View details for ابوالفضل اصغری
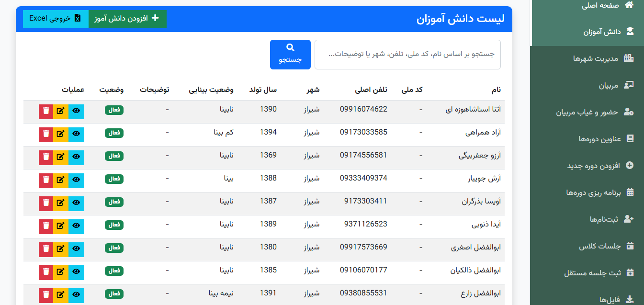 (77, 249)
